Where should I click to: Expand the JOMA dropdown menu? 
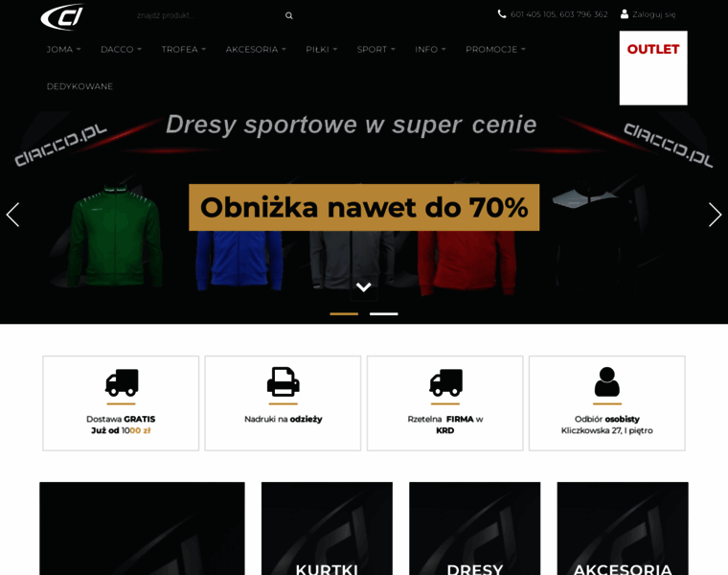63,49
